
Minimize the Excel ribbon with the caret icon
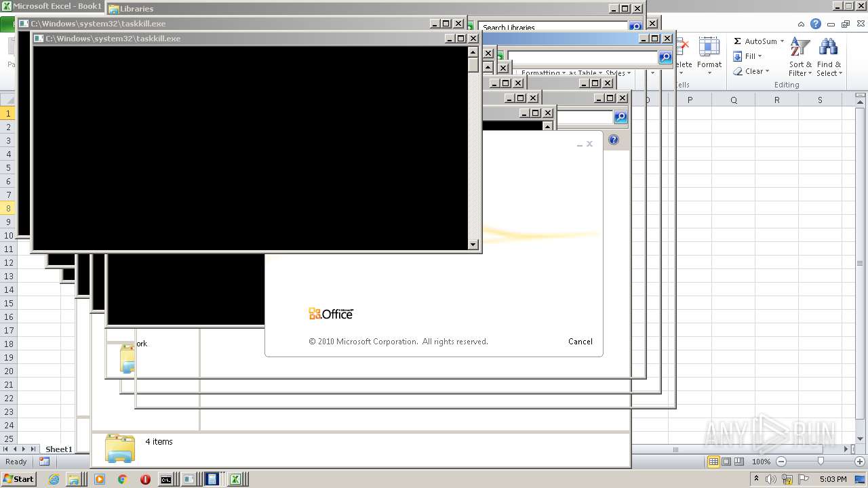802,24
